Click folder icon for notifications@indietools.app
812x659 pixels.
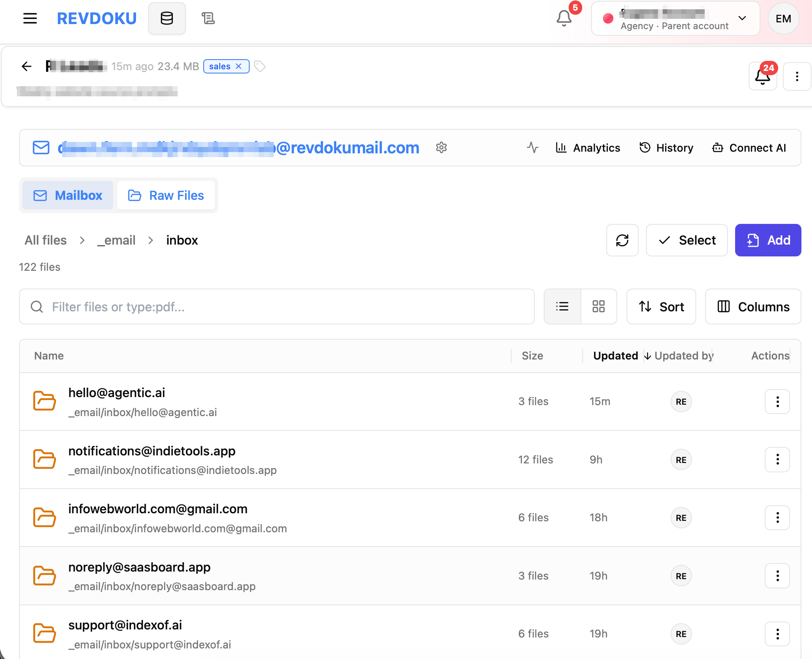point(44,460)
